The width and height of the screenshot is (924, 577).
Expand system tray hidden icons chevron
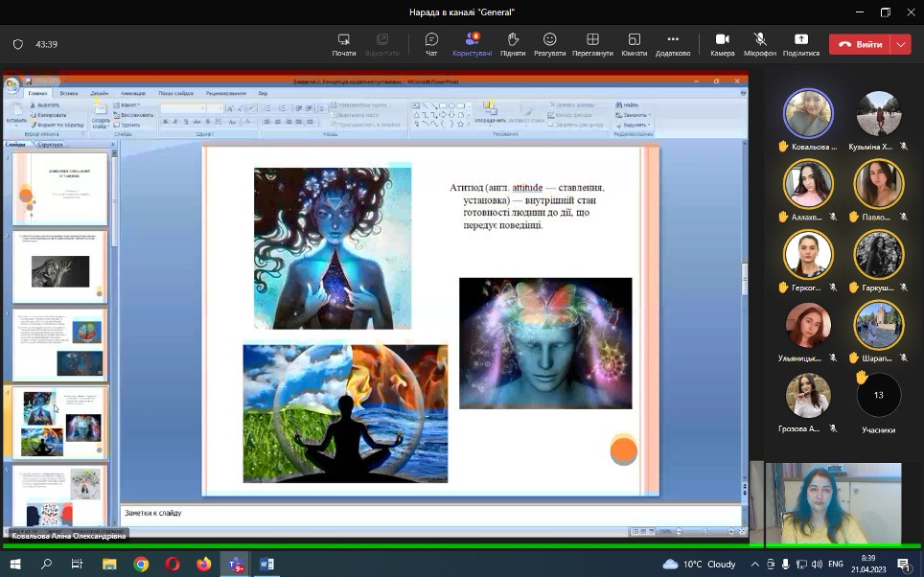point(755,565)
